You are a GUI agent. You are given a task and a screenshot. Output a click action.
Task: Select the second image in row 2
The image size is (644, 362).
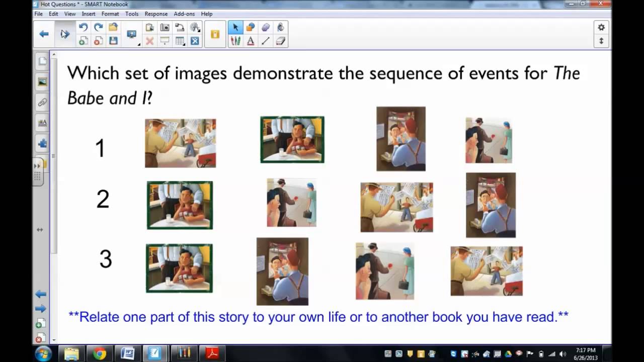point(292,203)
